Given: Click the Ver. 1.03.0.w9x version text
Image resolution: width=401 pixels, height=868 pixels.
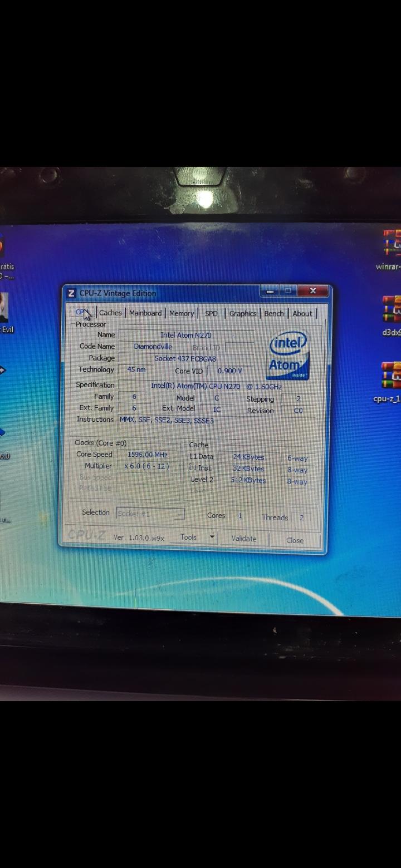Looking at the screenshot, I should pos(139,537).
